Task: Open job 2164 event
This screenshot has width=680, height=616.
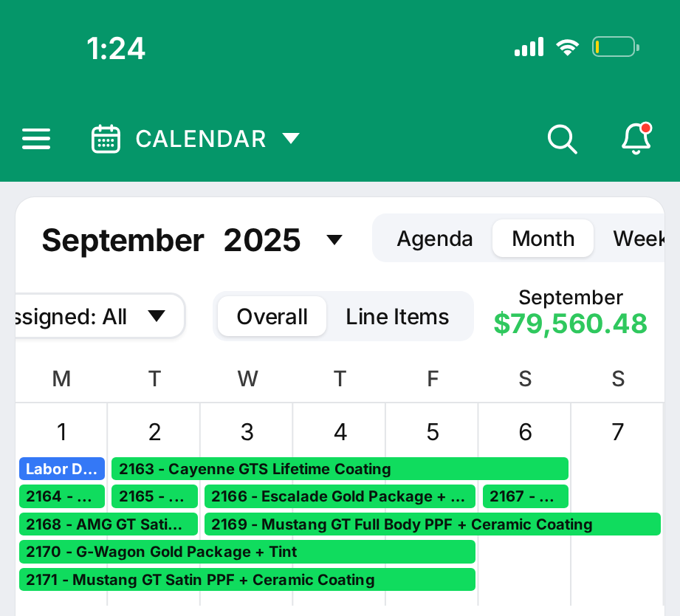Action: [x=62, y=496]
